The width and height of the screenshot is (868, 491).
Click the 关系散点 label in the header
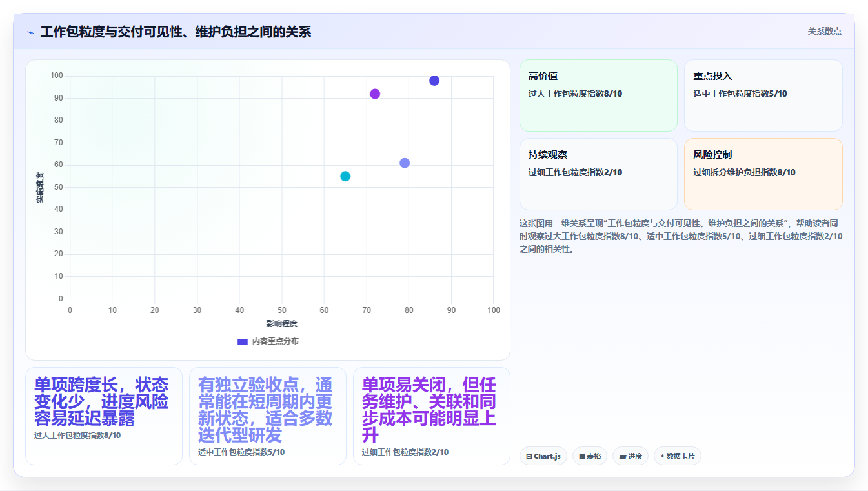point(824,31)
